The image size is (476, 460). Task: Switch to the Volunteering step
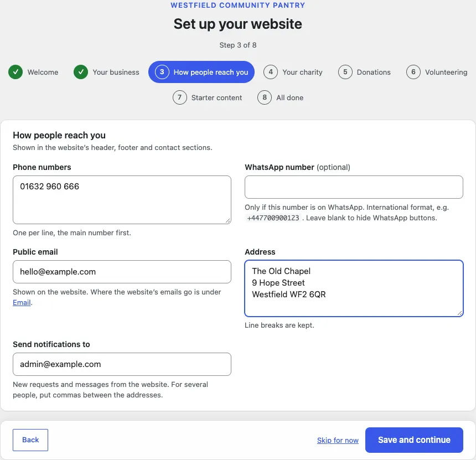[x=437, y=72]
